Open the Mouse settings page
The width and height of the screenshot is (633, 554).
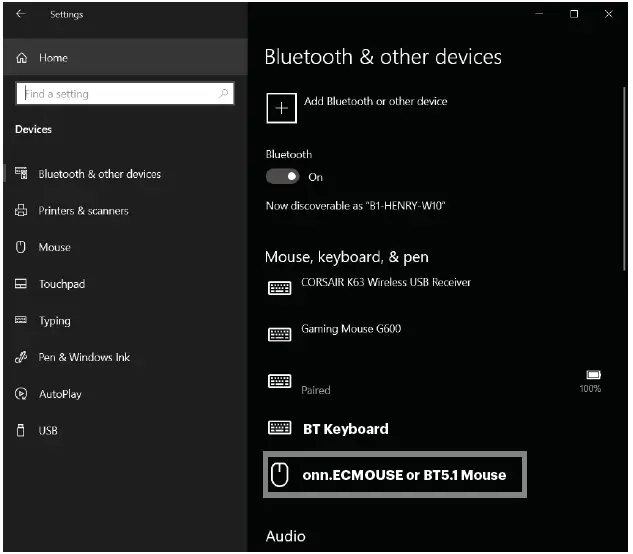[x=54, y=247]
